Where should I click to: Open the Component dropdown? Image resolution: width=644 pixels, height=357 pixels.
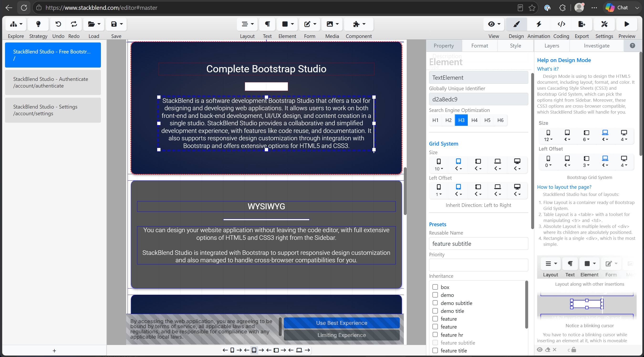359,24
